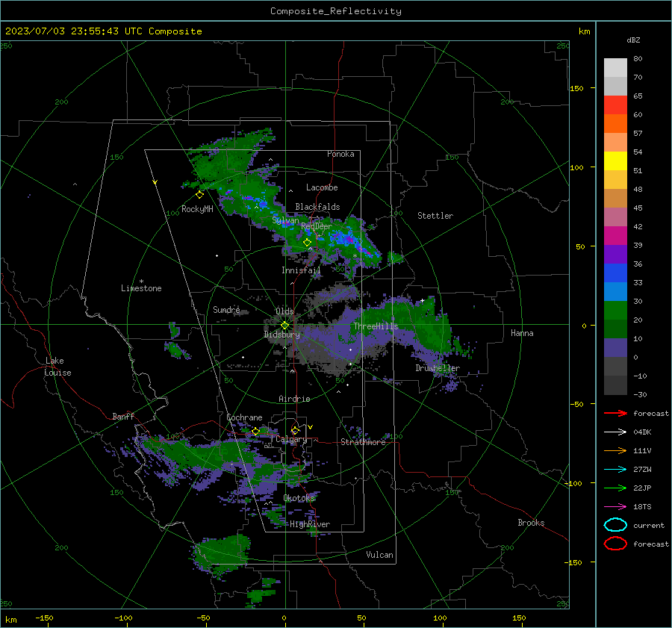Click the green 22JP arrow in legend
The image size is (672, 628).
pos(615,488)
